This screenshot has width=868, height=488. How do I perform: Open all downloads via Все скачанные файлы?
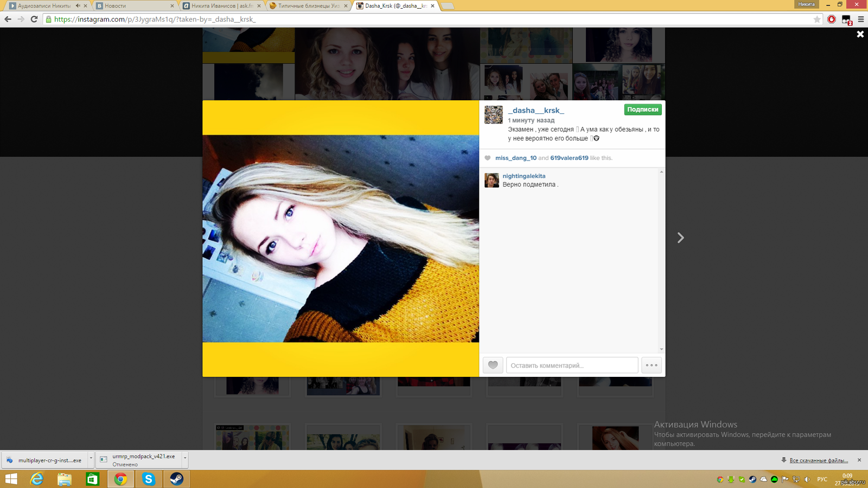pyautogui.click(x=818, y=460)
